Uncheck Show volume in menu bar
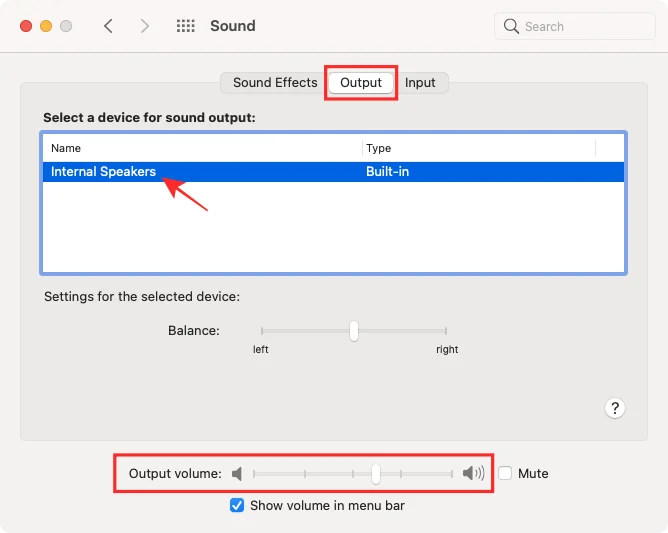The height and width of the screenshot is (533, 668). click(237, 505)
